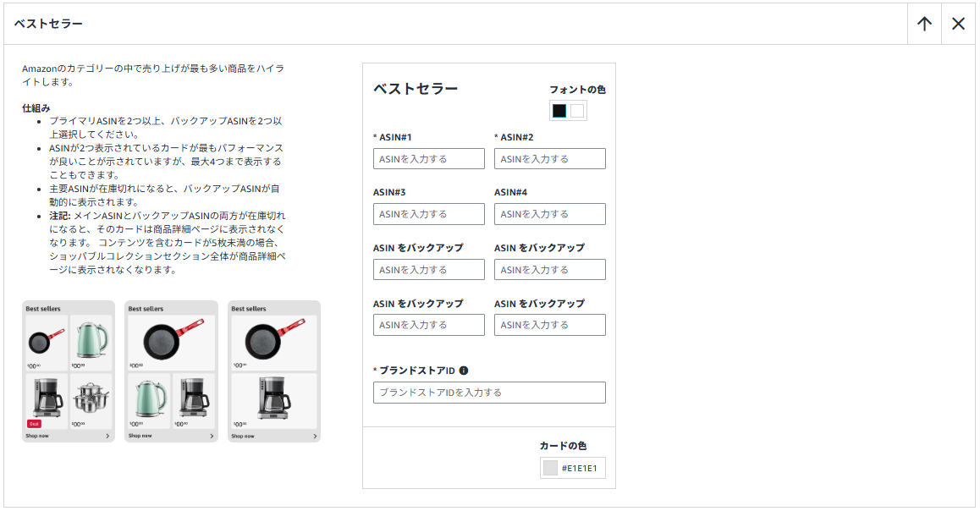Click the ブランドストアID input field
980x511 pixels.
click(489, 393)
